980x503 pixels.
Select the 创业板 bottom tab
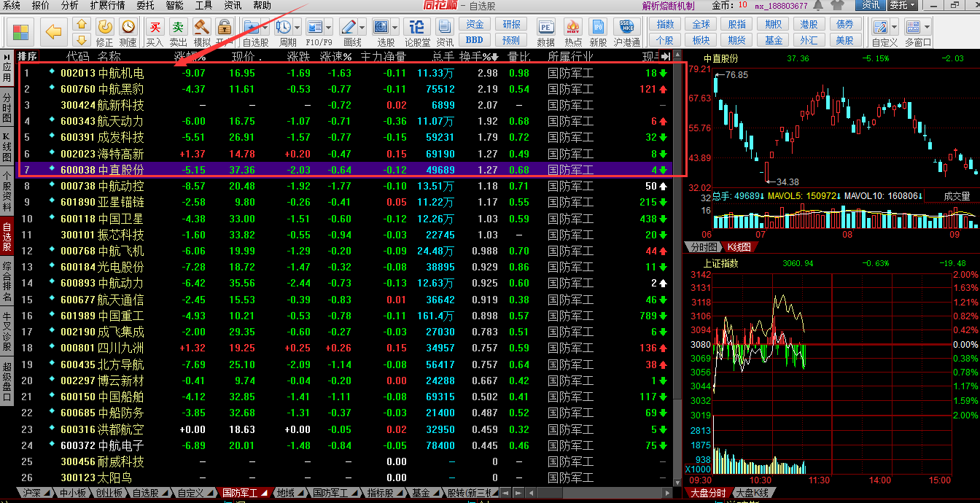pos(109,493)
